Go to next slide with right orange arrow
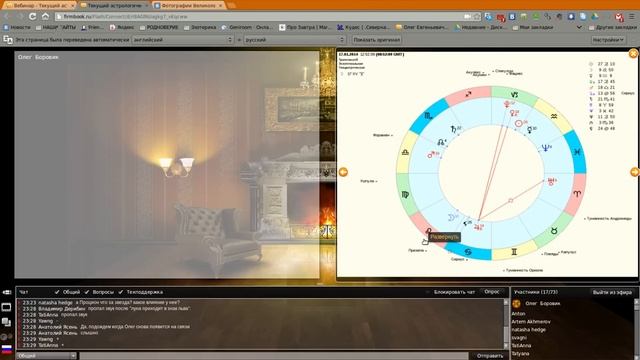 [635, 172]
